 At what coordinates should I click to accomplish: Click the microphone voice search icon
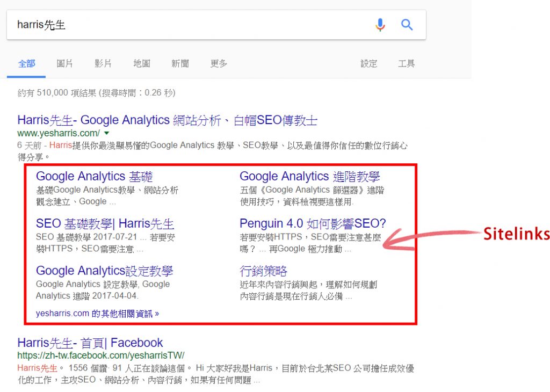point(380,25)
